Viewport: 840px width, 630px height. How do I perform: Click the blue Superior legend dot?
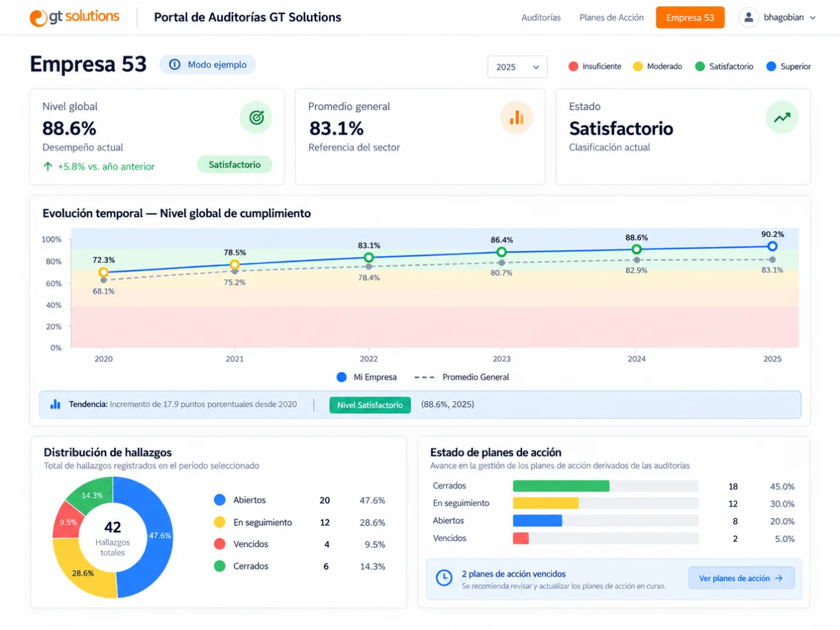coord(771,66)
